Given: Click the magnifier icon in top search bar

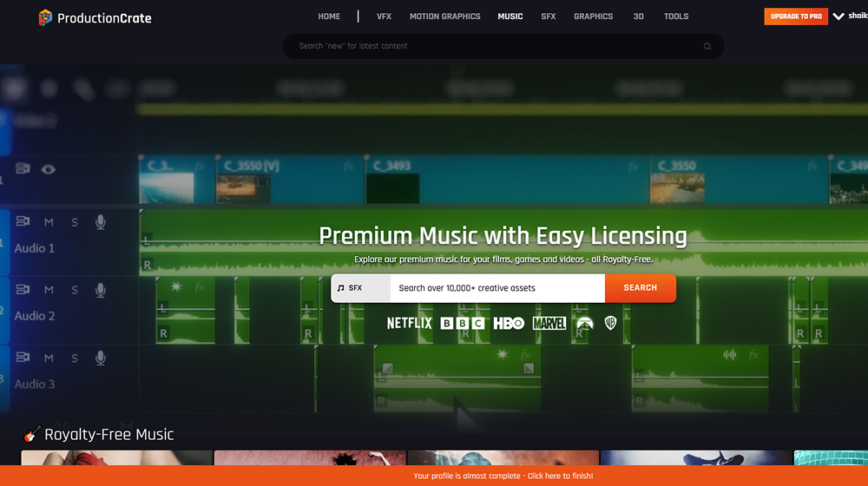Looking at the screenshot, I should (x=707, y=47).
